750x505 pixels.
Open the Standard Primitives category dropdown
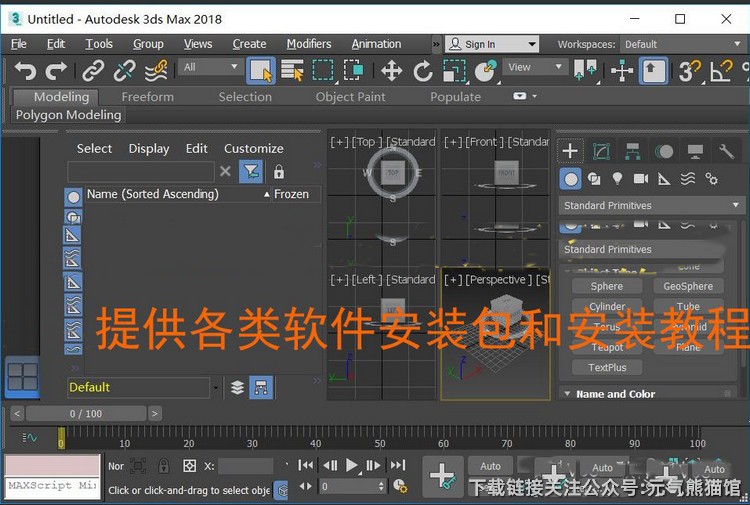pyautogui.click(x=652, y=205)
